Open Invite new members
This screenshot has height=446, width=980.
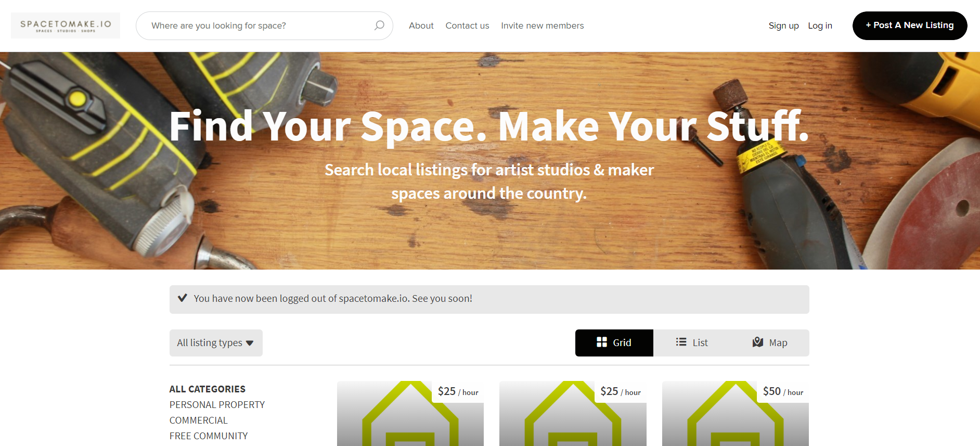click(x=543, y=26)
